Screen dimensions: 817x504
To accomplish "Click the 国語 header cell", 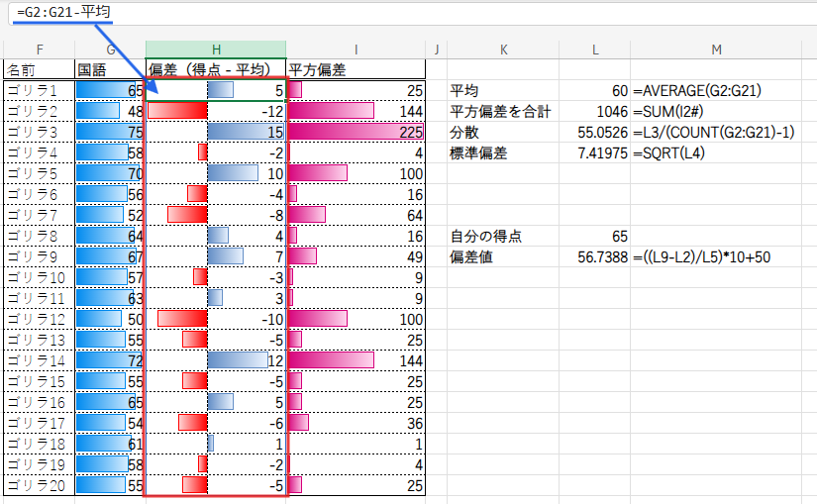I will (x=111, y=69).
